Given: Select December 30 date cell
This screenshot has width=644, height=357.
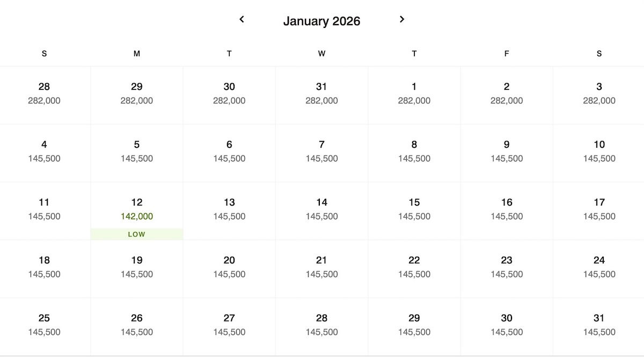Looking at the screenshot, I should coord(229,93).
